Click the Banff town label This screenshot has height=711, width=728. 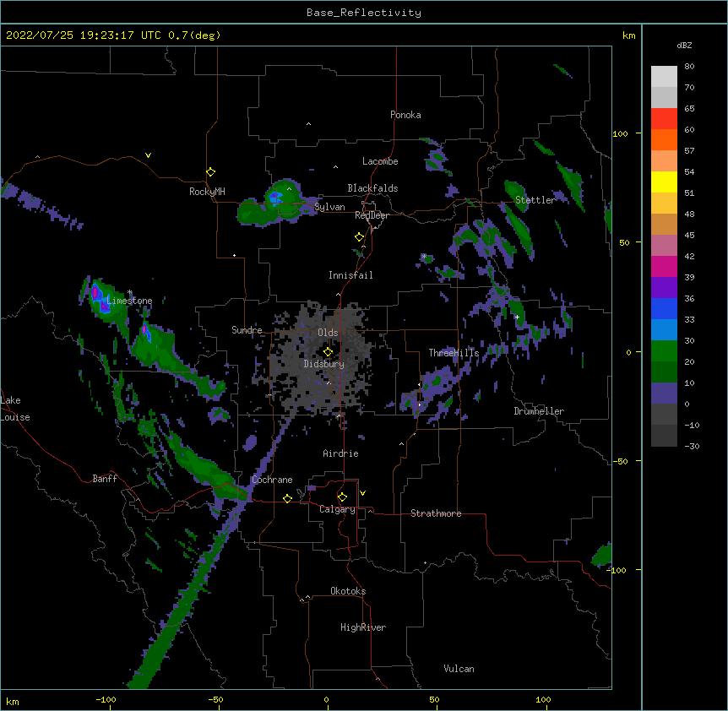tap(105, 479)
